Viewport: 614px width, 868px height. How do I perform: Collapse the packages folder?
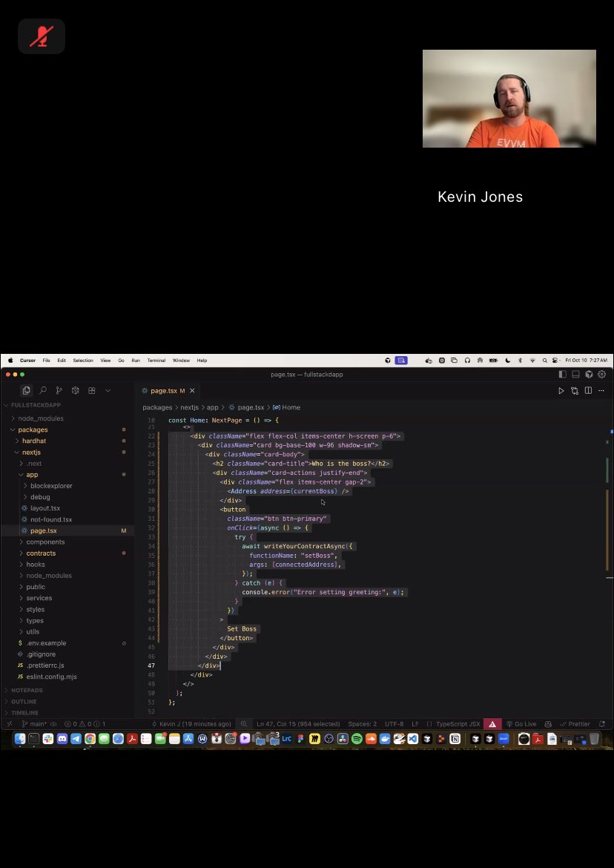(x=33, y=430)
